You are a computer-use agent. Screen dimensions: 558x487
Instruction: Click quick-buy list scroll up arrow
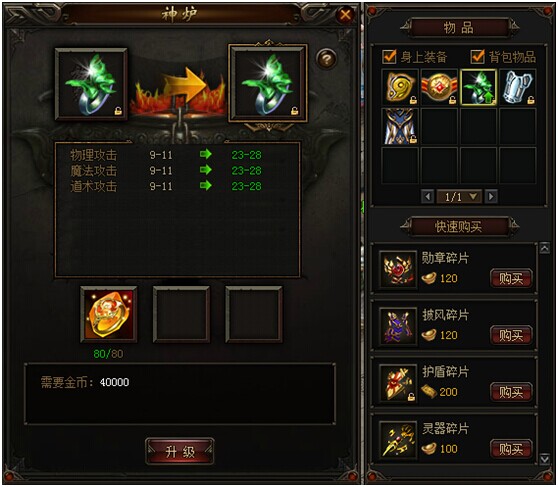544,248
